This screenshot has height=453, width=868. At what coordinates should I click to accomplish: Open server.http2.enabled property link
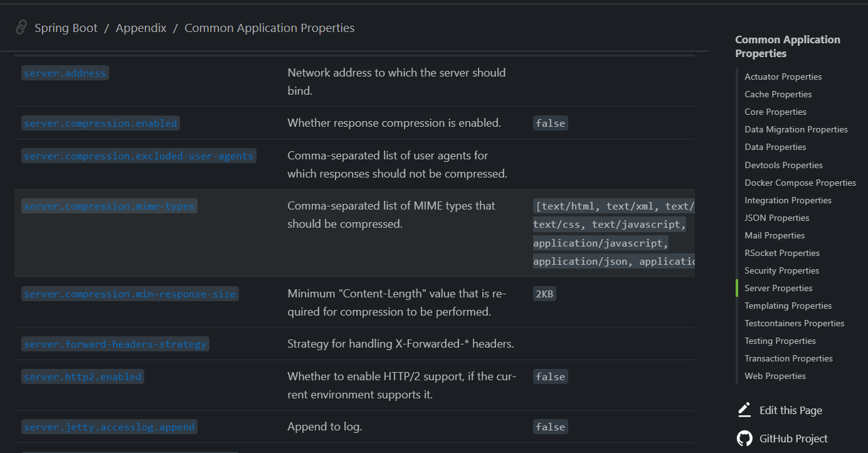[x=83, y=377]
